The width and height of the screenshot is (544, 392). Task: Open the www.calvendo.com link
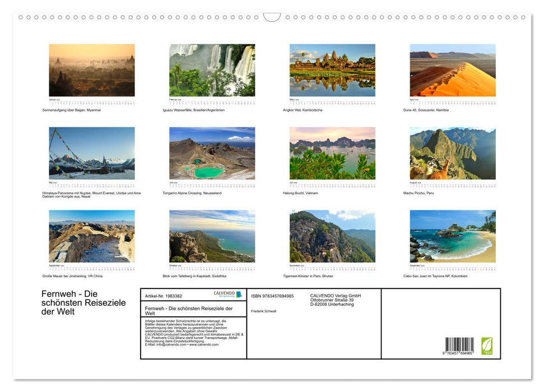pyautogui.click(x=204, y=344)
